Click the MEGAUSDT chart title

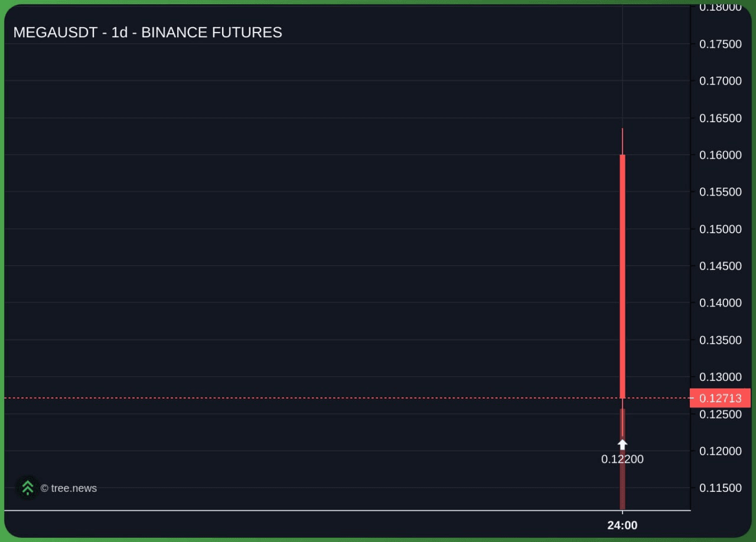(148, 32)
